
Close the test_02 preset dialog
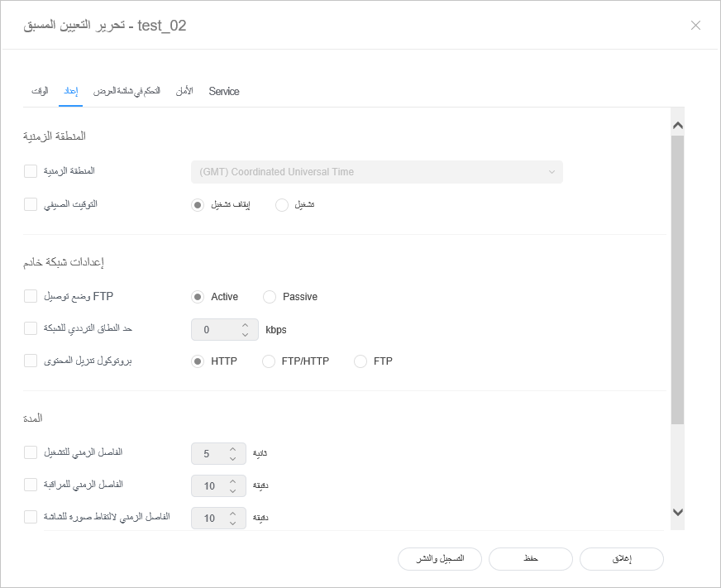point(695,25)
